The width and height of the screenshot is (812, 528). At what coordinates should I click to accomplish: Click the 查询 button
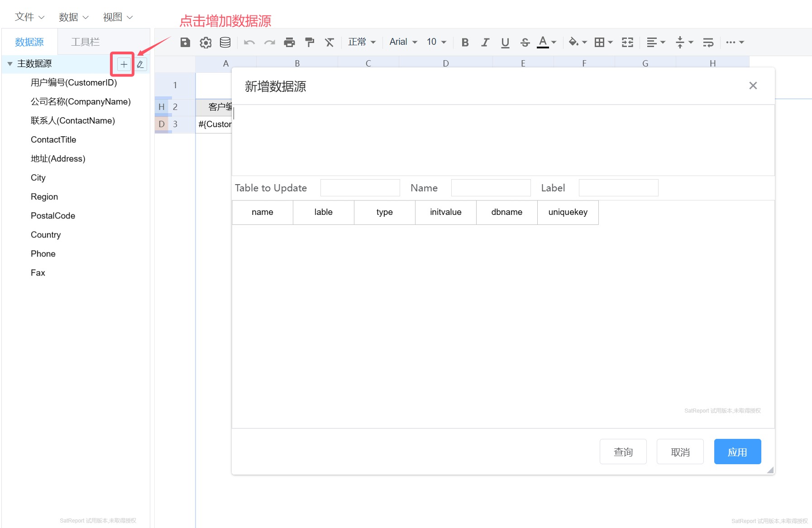click(x=623, y=452)
